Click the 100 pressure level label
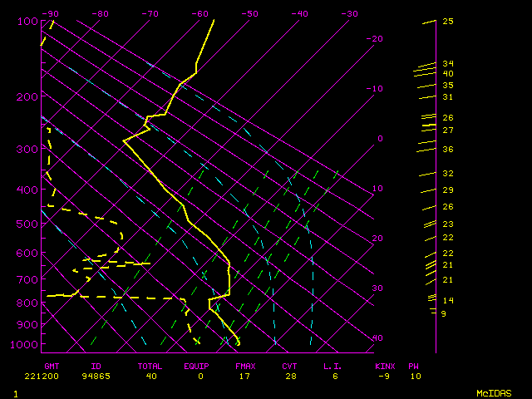Screen dimensions: 532x399 [x=27, y=21]
